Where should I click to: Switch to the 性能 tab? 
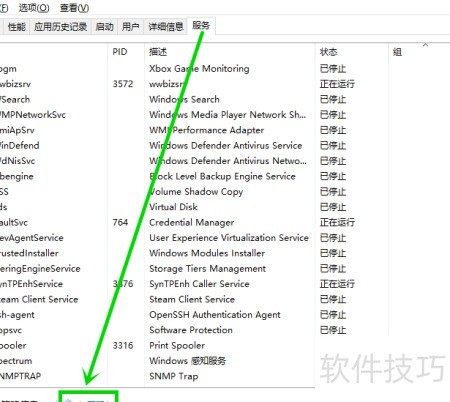(x=17, y=26)
